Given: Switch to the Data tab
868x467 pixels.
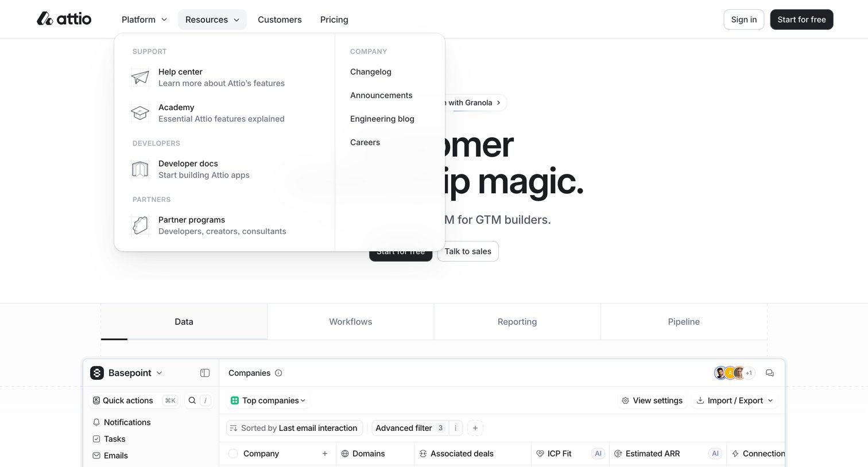Looking at the screenshot, I should 184,322.
